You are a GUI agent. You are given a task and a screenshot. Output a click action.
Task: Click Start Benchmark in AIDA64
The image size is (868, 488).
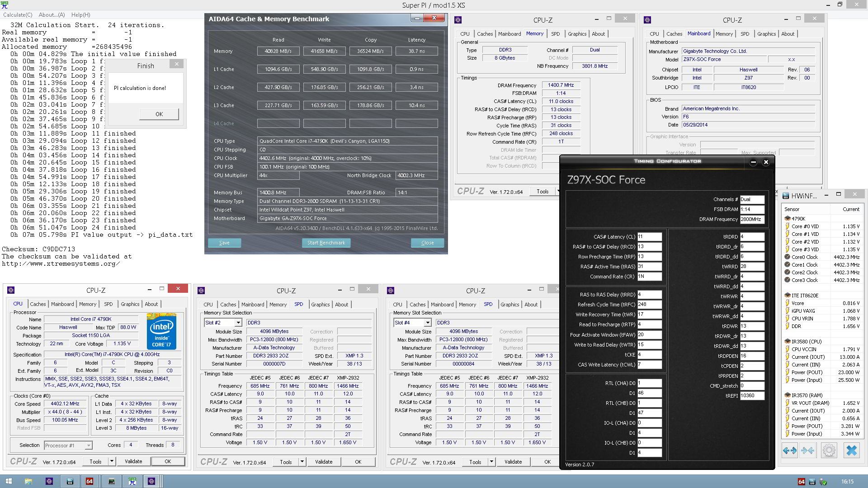pyautogui.click(x=326, y=243)
